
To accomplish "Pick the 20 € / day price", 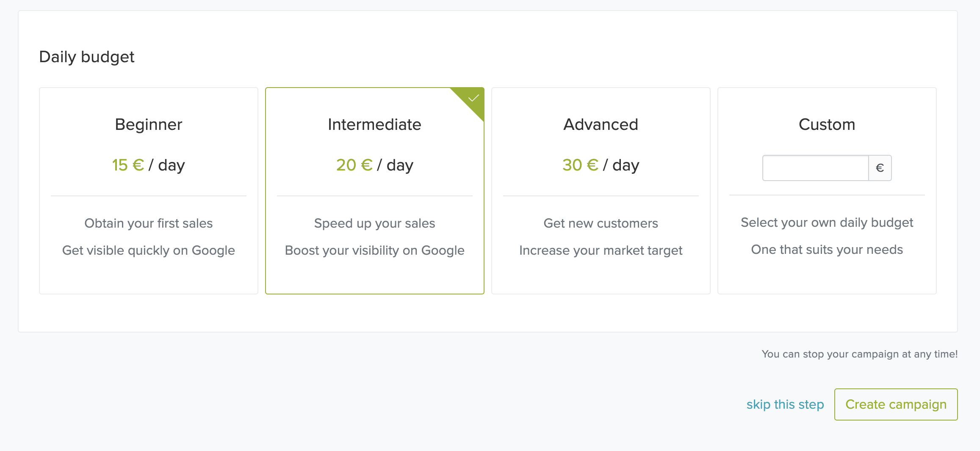I will click(x=374, y=165).
